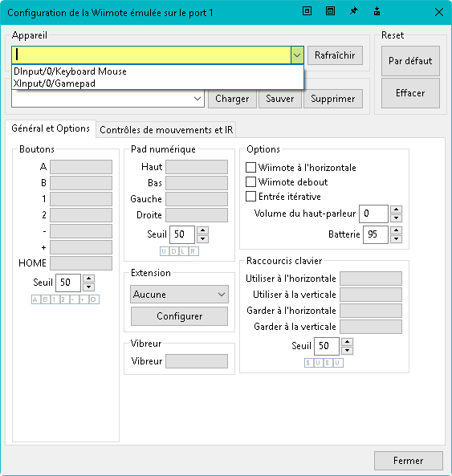Click the A button mapping field

(x=81, y=167)
